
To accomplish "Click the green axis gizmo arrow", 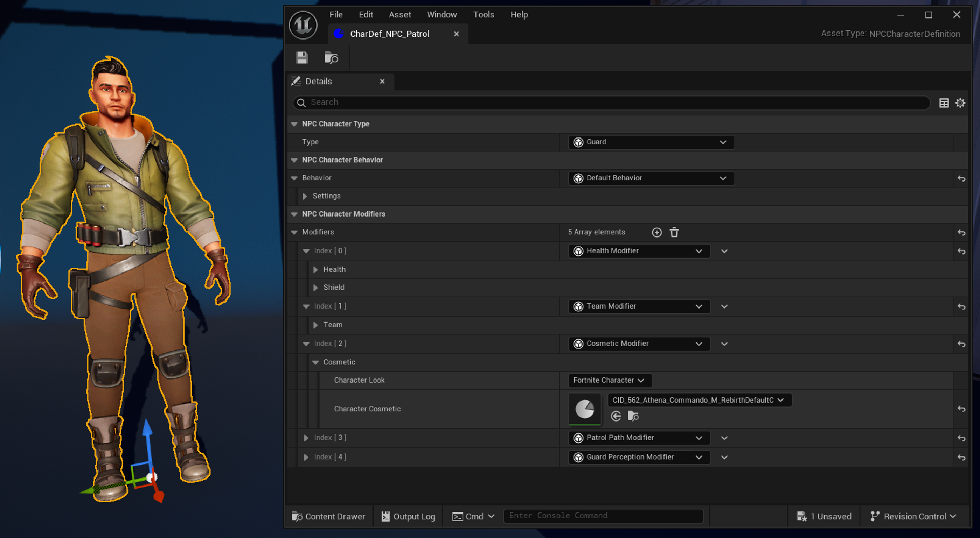I will [89, 490].
